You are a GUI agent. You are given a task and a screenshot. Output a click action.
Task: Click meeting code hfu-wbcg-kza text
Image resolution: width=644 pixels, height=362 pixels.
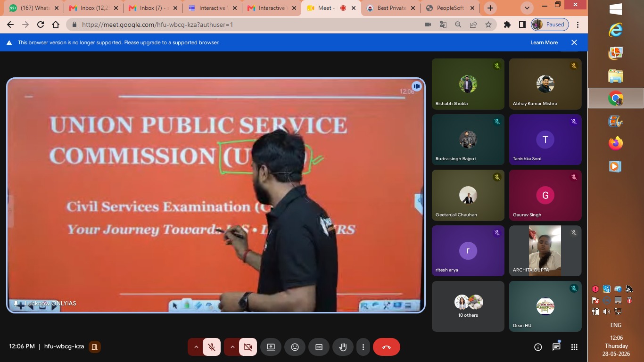click(x=64, y=346)
